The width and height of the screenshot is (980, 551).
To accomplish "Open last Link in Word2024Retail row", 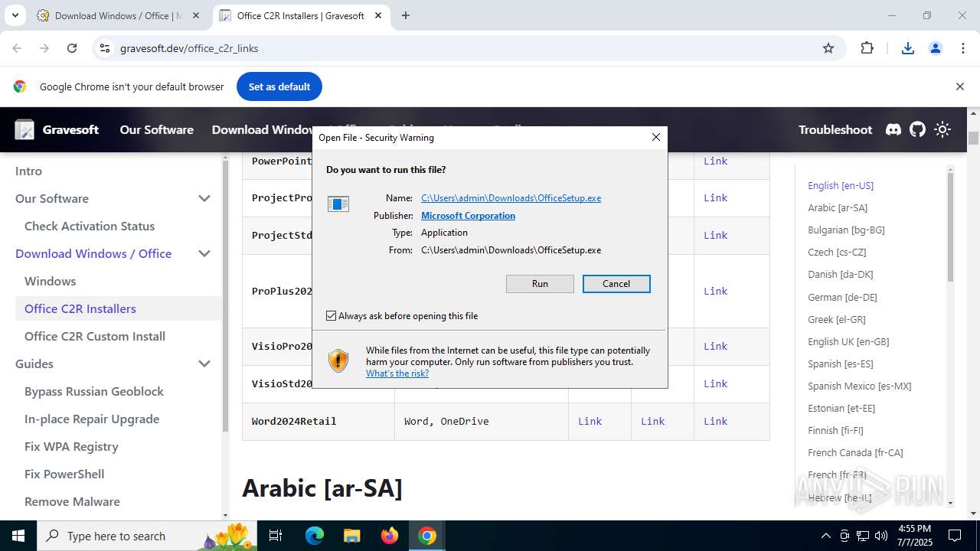I will tap(716, 421).
